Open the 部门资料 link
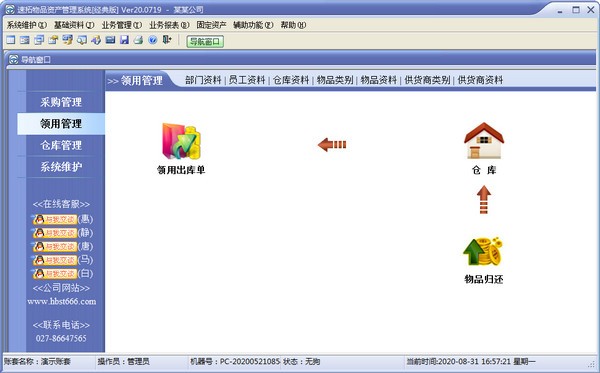 [203, 80]
